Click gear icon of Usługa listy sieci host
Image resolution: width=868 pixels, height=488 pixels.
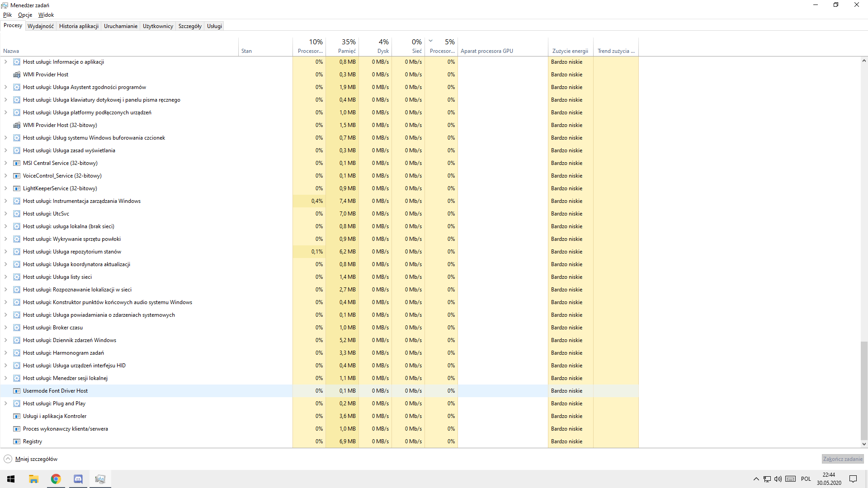[x=17, y=277]
